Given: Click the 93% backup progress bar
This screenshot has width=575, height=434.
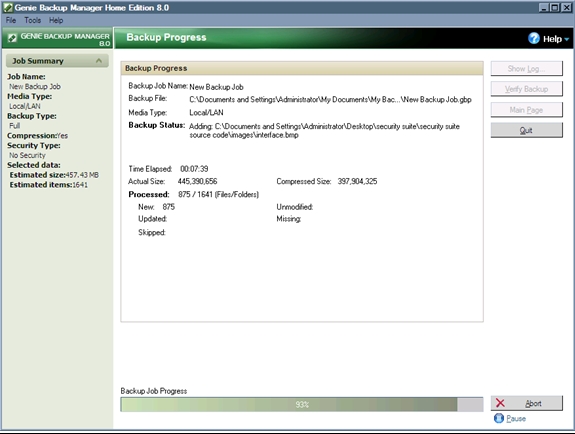Looking at the screenshot, I should tap(302, 404).
